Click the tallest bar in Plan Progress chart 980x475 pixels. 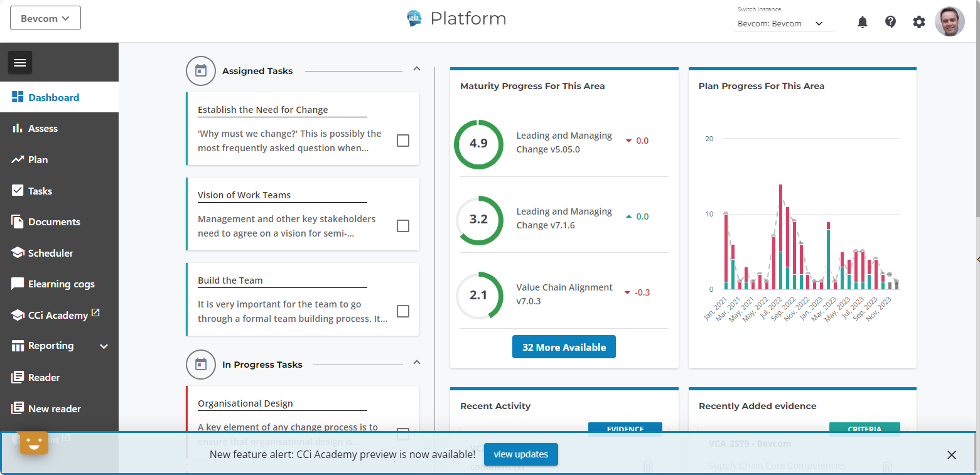pos(780,237)
